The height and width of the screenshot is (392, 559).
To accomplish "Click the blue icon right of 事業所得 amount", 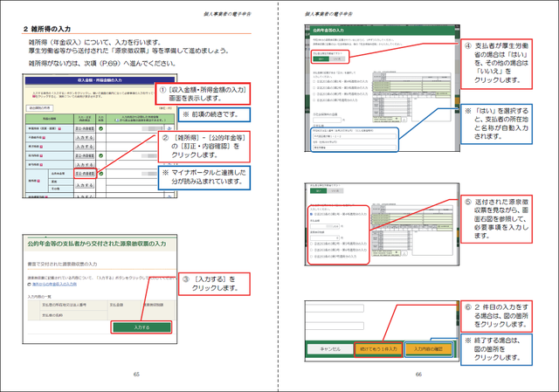I will click(x=169, y=128).
